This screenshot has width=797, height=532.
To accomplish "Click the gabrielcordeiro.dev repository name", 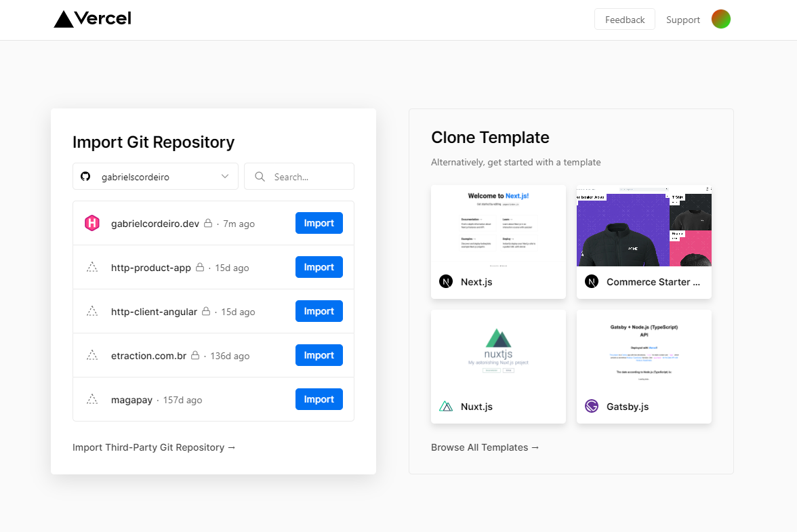I will [155, 224].
